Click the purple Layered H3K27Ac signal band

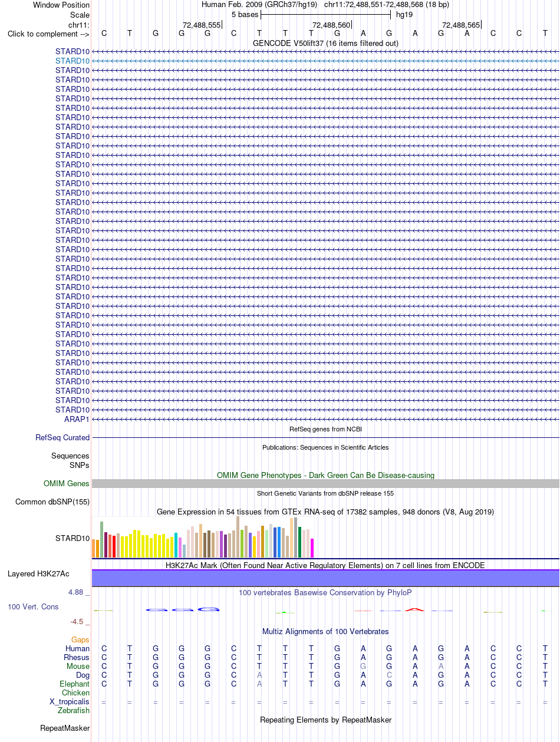pyautogui.click(x=325, y=578)
